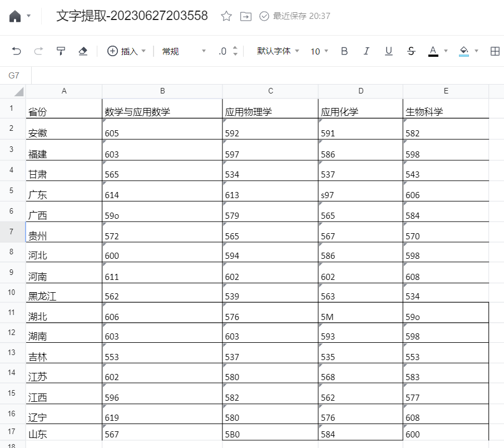Click cell 570 in 贵州 row

(x=446, y=232)
